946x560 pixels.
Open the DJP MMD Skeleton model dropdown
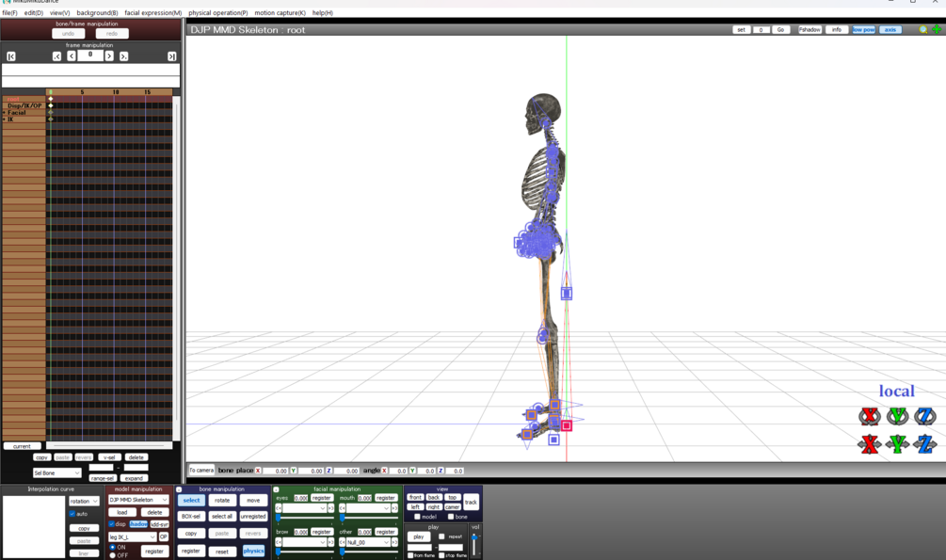pyautogui.click(x=138, y=500)
